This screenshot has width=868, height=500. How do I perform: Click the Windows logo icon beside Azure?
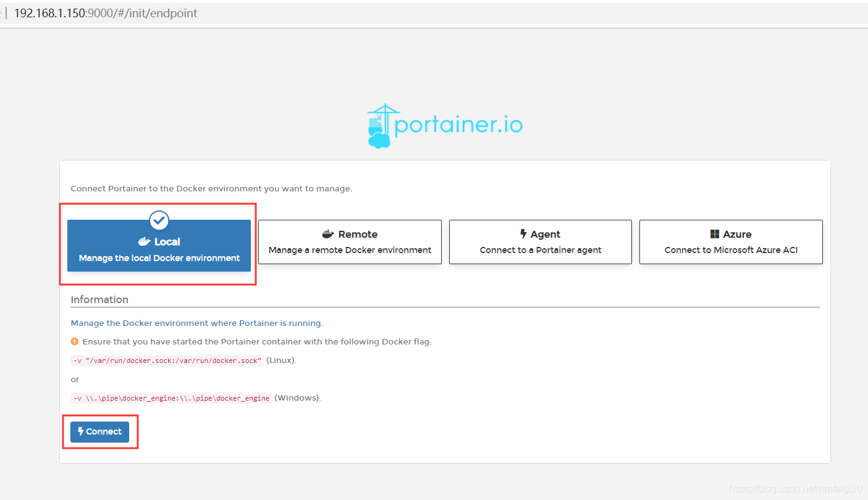click(x=715, y=235)
